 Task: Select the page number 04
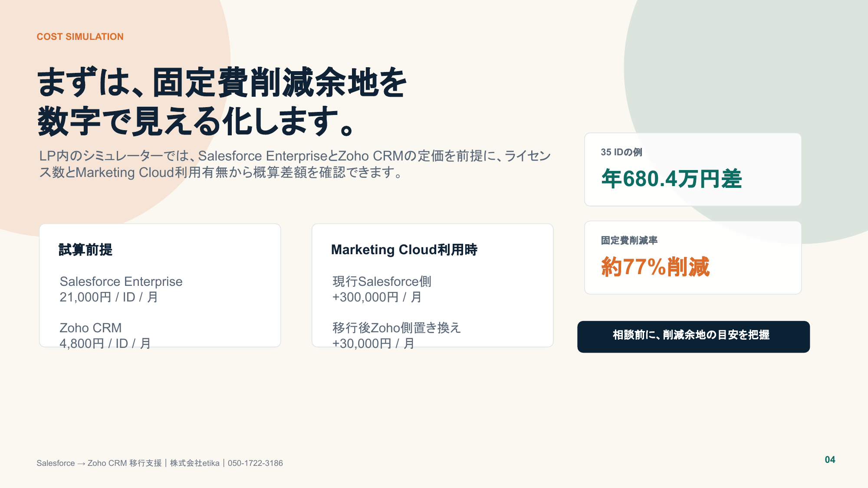pyautogui.click(x=830, y=460)
